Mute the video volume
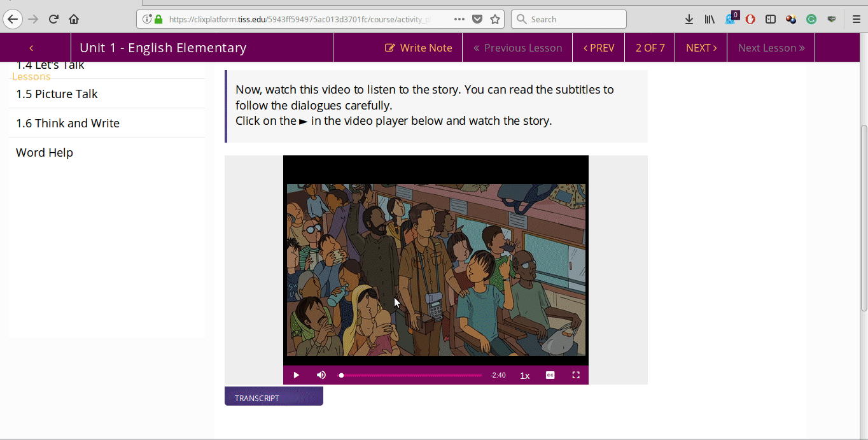The image size is (868, 440). tap(321, 375)
